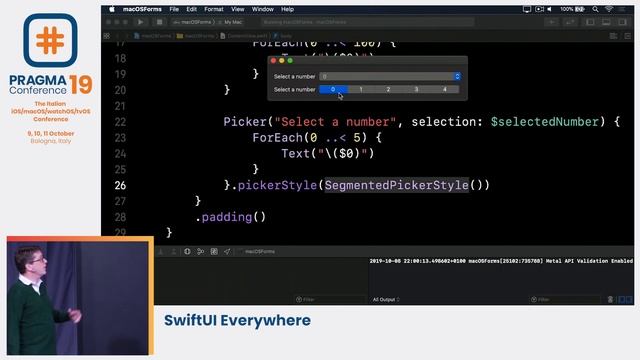Viewport: 640px width, 360px height.
Task: Click the environment overrides icon
Action: (214, 251)
